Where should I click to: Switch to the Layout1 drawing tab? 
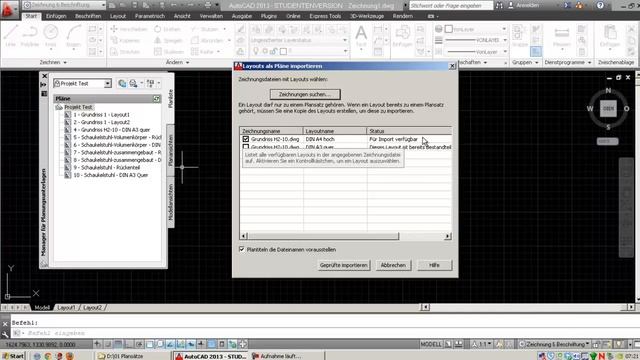(x=66, y=308)
